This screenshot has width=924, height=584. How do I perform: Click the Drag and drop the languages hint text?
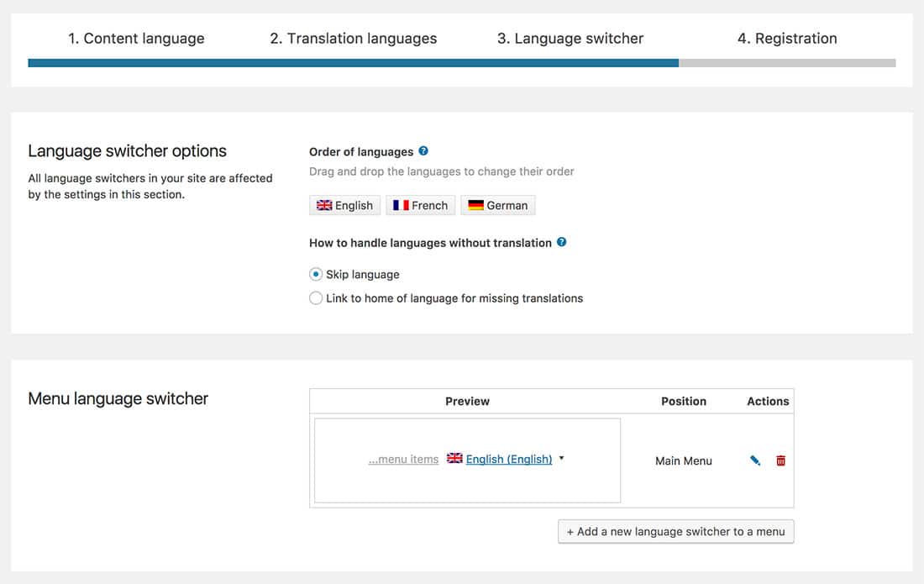pos(441,171)
